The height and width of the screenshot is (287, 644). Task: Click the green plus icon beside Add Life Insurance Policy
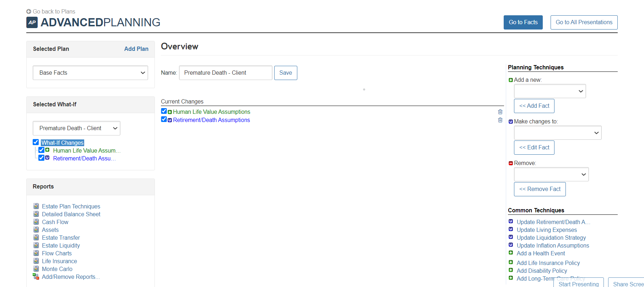(511, 262)
